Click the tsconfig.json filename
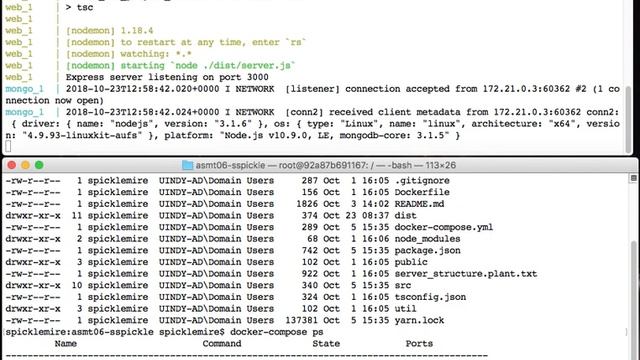Viewport: 640px width, 360px height. click(430, 297)
